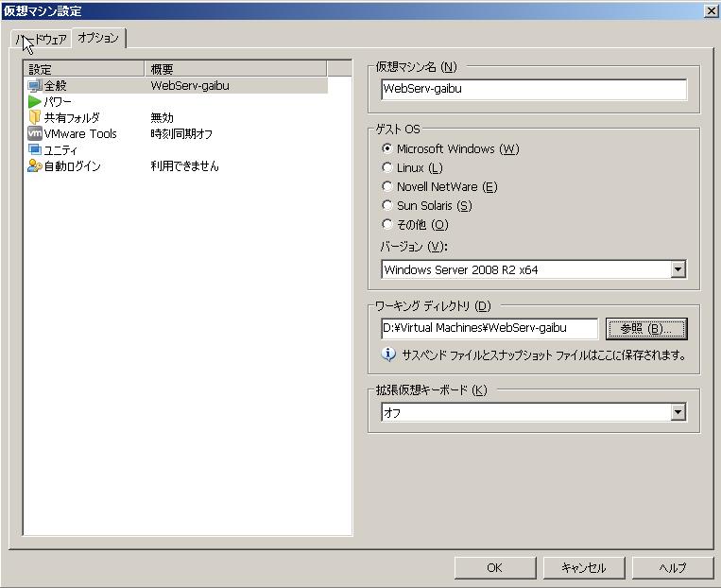
Task: Select the オプション tab
Action: (x=98, y=38)
